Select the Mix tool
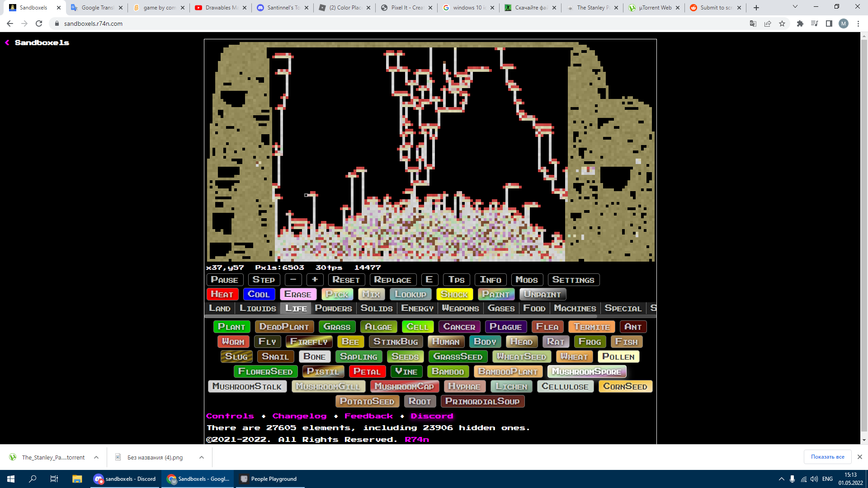This screenshot has width=868, height=488. [x=371, y=294]
